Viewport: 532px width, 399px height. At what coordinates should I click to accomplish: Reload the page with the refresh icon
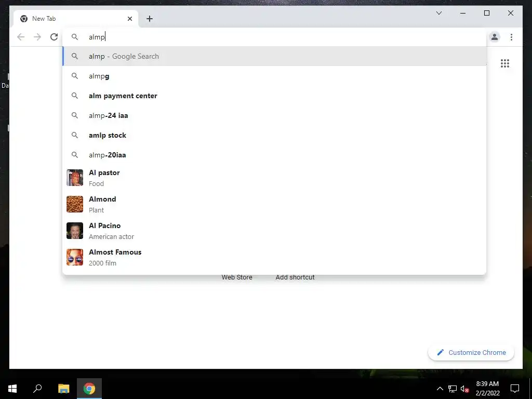point(54,37)
